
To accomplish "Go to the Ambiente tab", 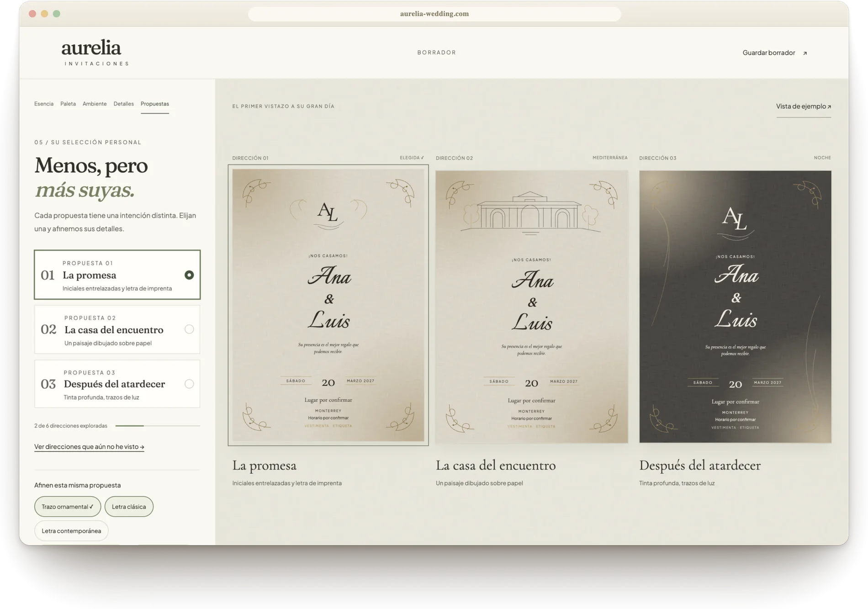I will [x=95, y=104].
